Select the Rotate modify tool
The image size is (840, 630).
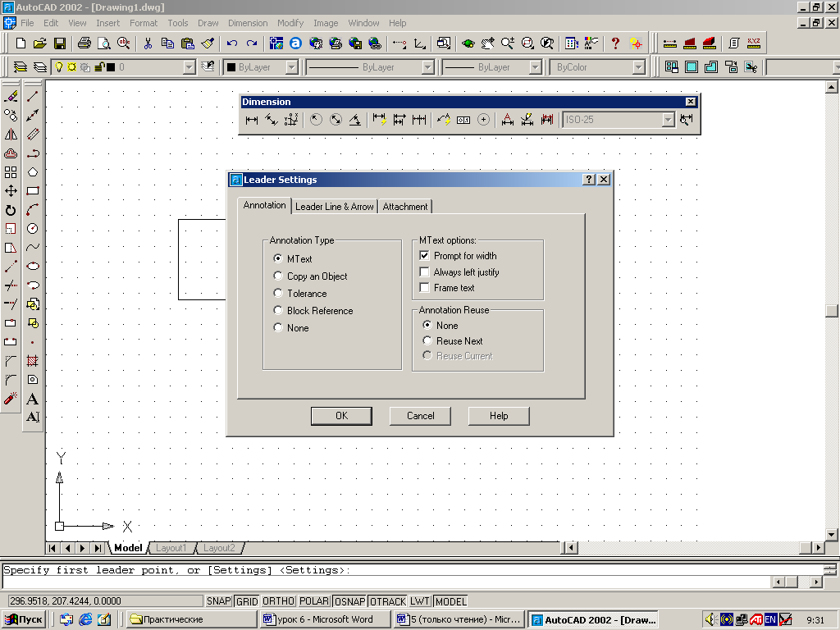tap(11, 210)
